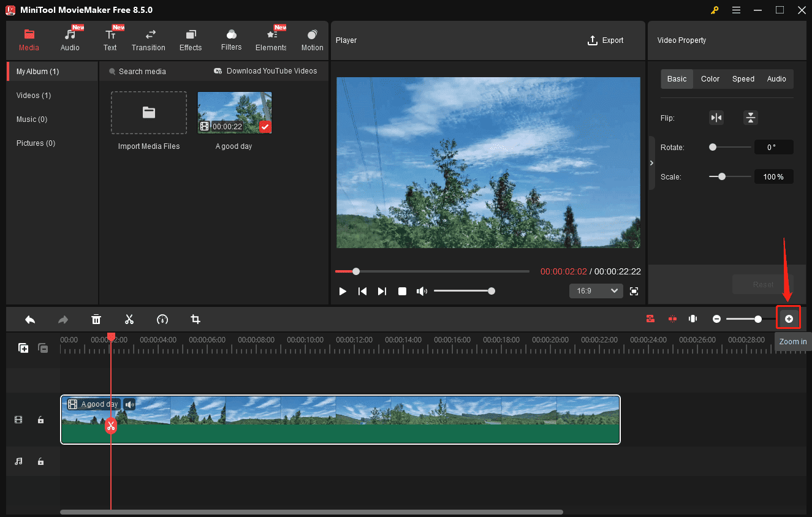Mute the player volume
The width and height of the screenshot is (812, 517).
422,291
